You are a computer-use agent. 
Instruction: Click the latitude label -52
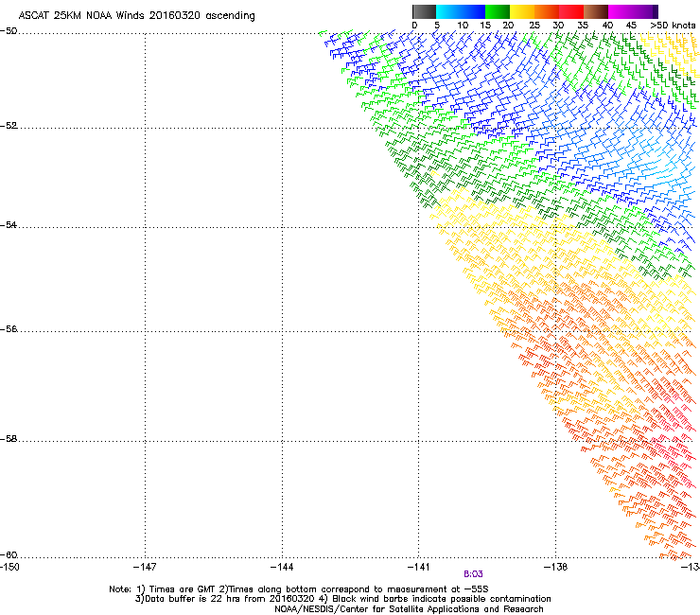coord(9,126)
